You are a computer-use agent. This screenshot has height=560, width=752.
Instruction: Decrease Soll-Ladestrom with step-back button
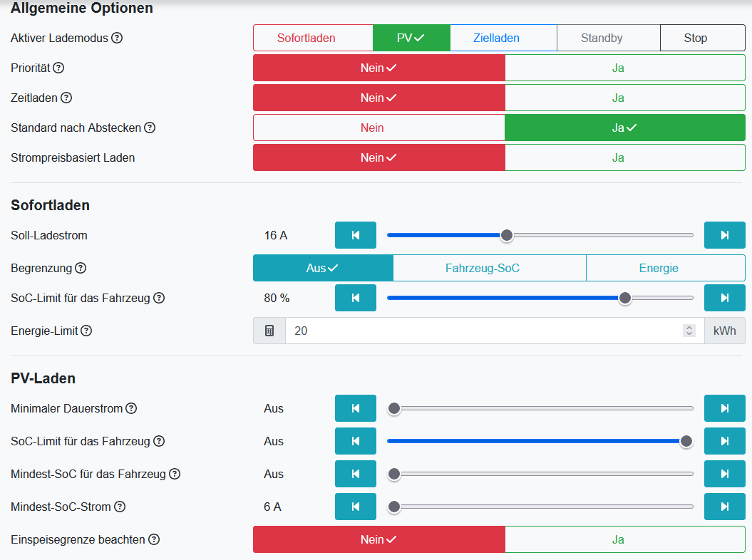pyautogui.click(x=356, y=235)
